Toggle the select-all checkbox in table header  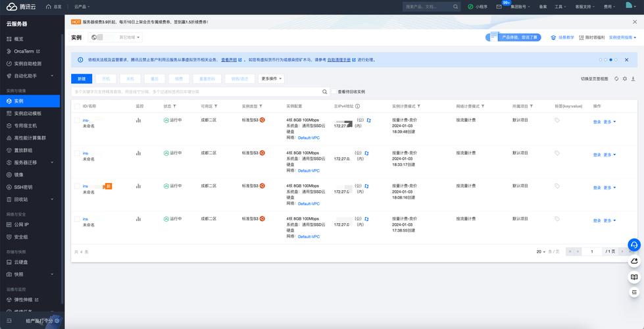[77, 106]
